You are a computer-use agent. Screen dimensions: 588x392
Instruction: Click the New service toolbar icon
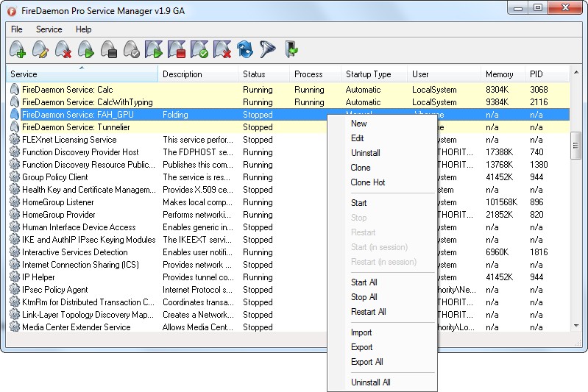click(x=18, y=50)
